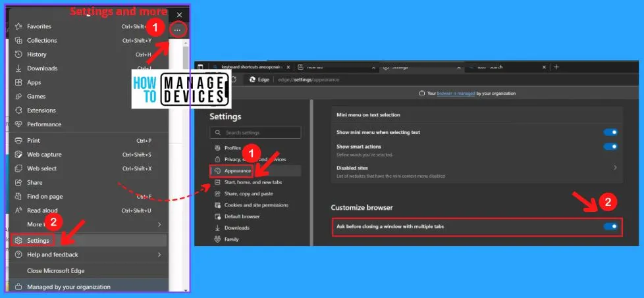Select the Web capture menu entry
Screen dimensions: 644x298
(88, 155)
